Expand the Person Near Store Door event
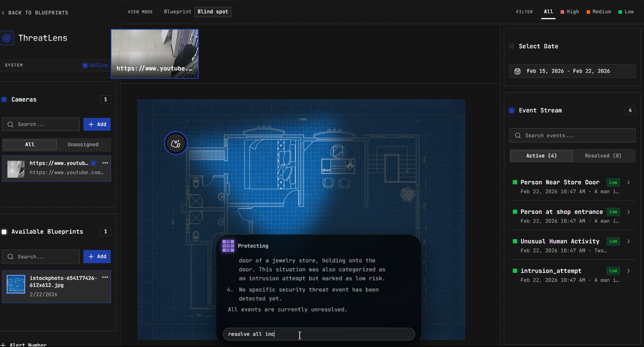This screenshot has height=347, width=644. (x=628, y=182)
